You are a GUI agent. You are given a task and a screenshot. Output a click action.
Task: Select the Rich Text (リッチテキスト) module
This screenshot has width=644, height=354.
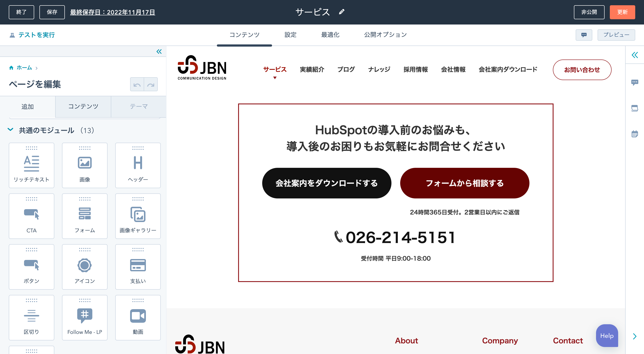[x=32, y=165]
